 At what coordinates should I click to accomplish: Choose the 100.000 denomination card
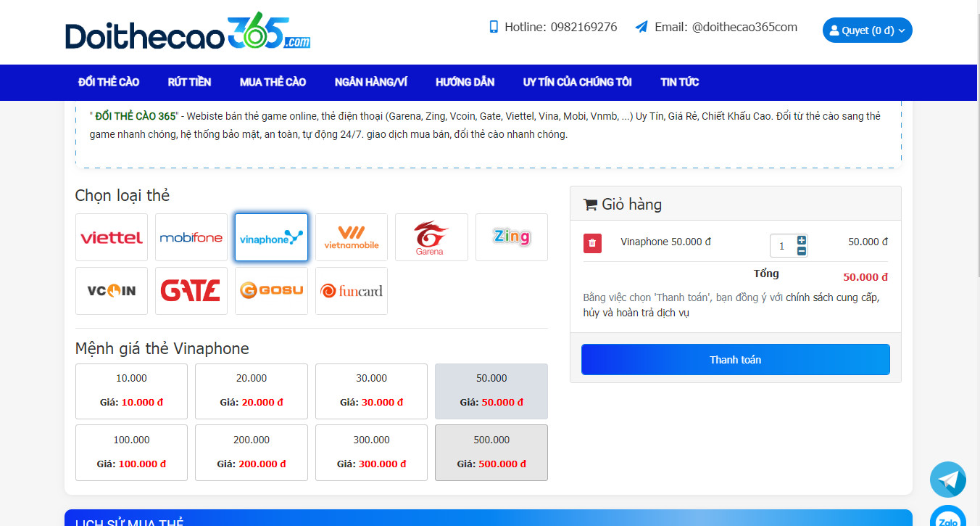(131, 453)
